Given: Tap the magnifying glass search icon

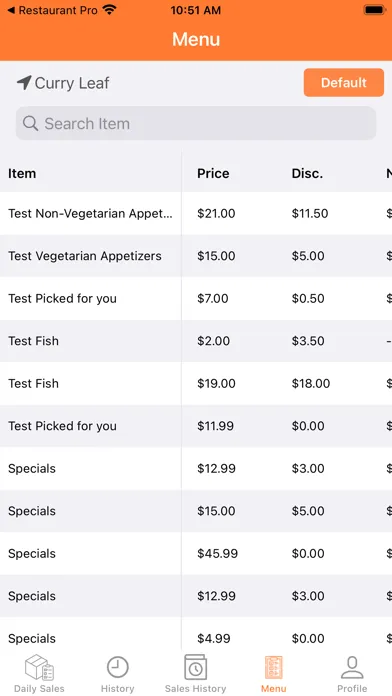Looking at the screenshot, I should 30,123.
